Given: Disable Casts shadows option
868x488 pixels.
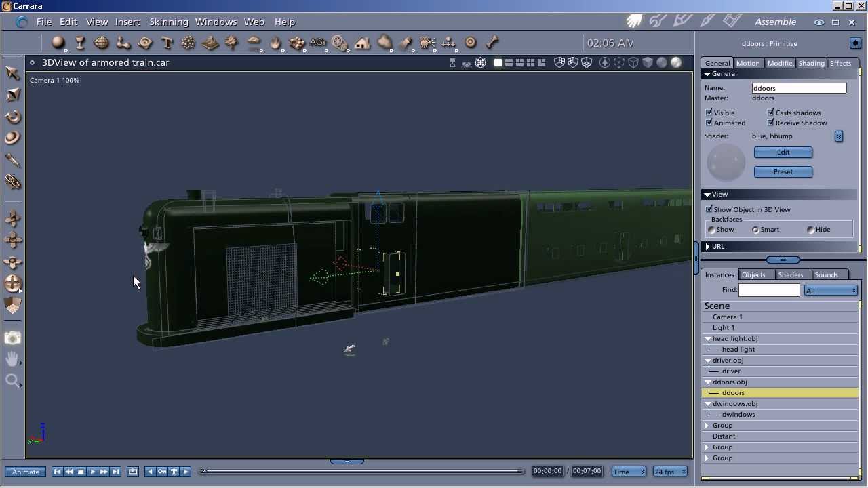Looking at the screenshot, I should (x=771, y=113).
